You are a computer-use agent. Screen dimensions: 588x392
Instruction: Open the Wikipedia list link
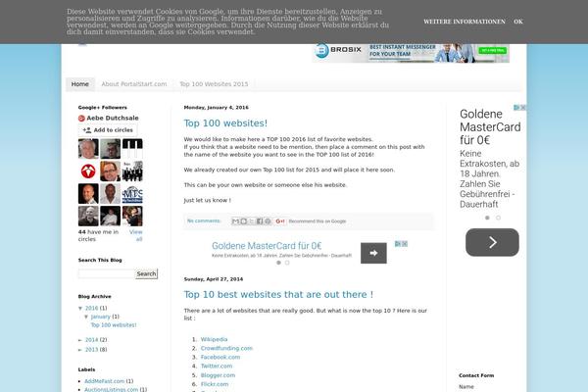click(x=214, y=339)
